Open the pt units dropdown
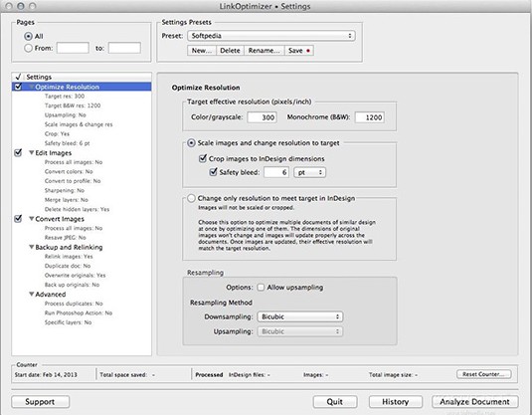 click(310, 172)
